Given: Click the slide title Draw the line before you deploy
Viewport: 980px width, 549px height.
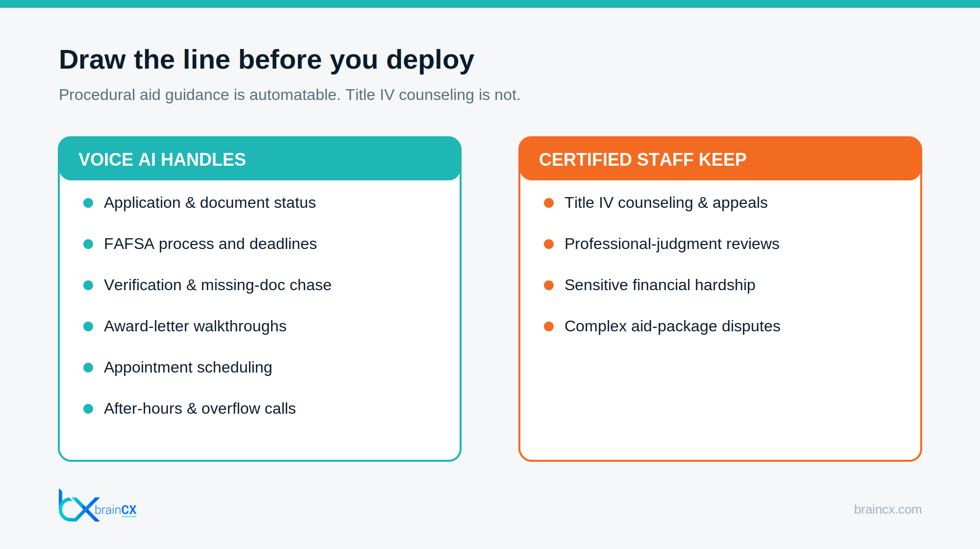Looking at the screenshot, I should (x=267, y=60).
